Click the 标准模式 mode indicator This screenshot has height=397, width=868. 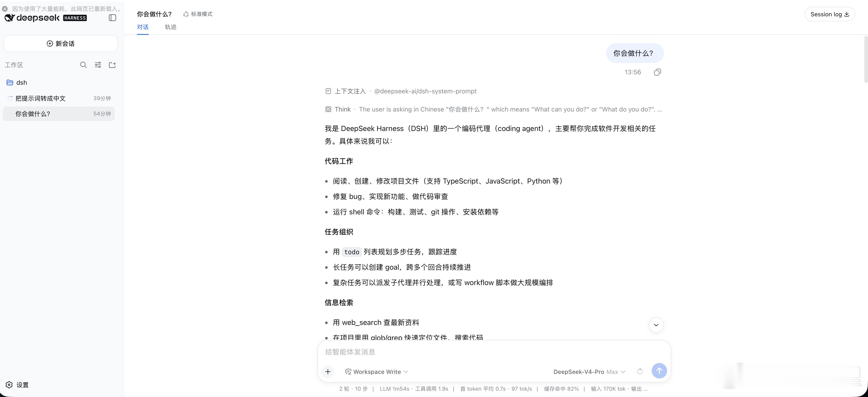(x=198, y=14)
